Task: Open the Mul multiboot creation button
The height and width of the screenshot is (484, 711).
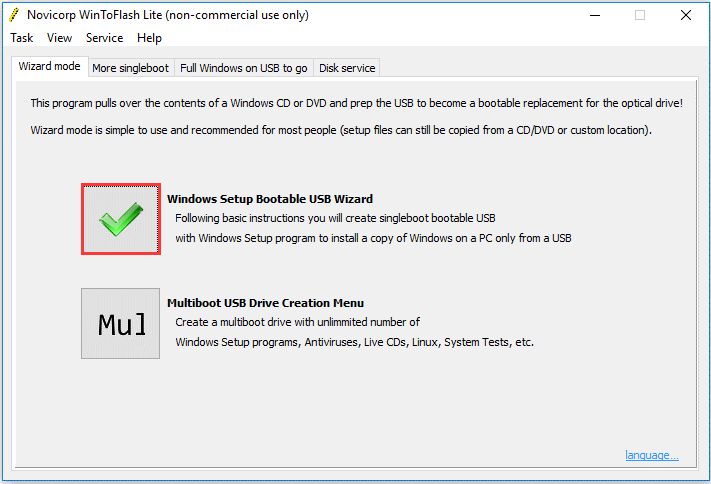Action: 121,323
